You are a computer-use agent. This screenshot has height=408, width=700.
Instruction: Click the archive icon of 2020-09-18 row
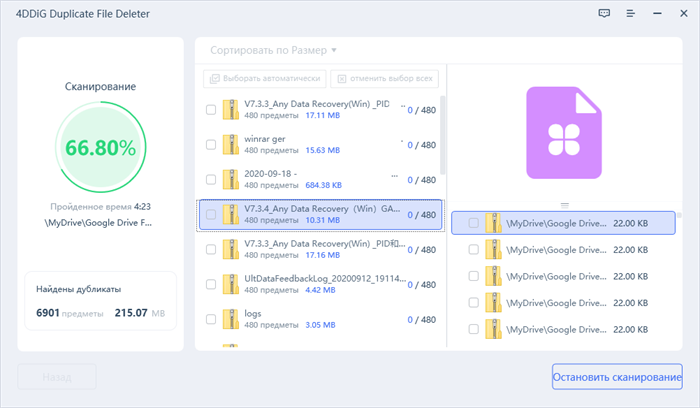[x=231, y=179]
